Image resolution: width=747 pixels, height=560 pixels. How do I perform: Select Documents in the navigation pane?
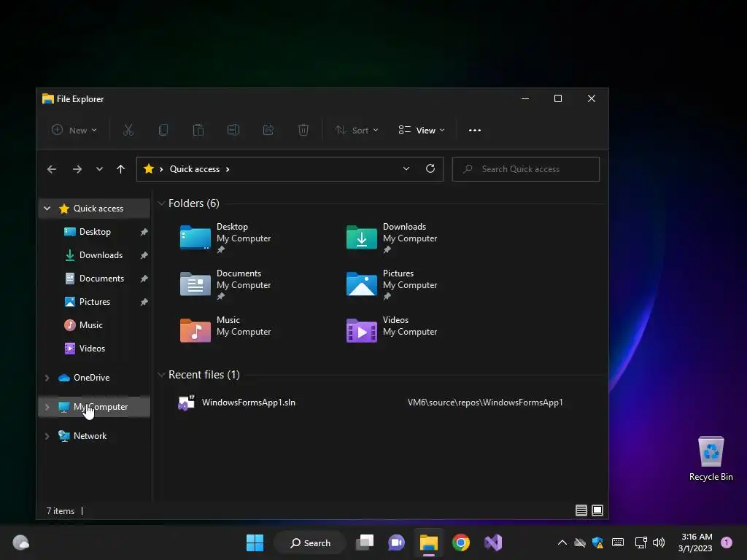101,279
